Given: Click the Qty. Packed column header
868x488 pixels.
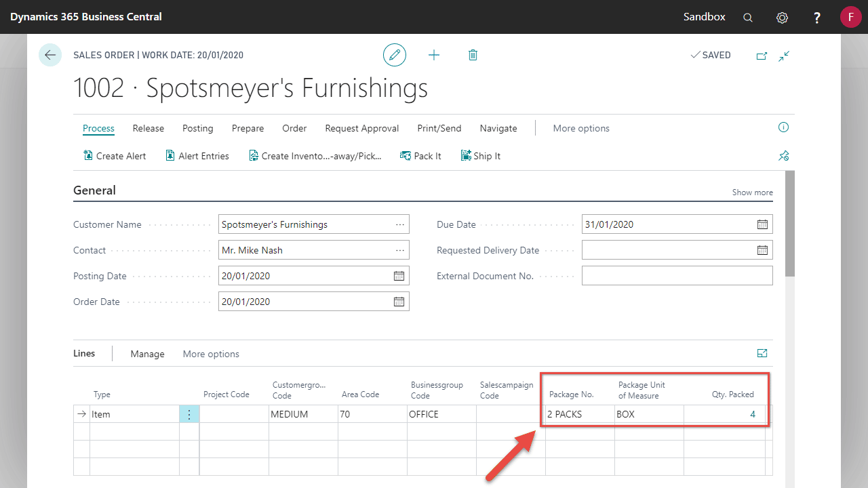Looking at the screenshot, I should pos(732,394).
